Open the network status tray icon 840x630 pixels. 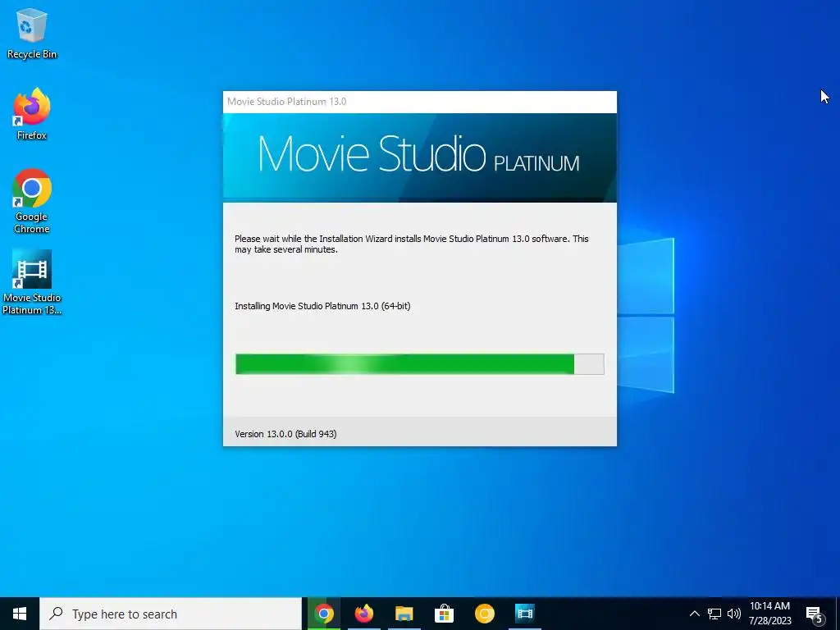[x=714, y=614]
